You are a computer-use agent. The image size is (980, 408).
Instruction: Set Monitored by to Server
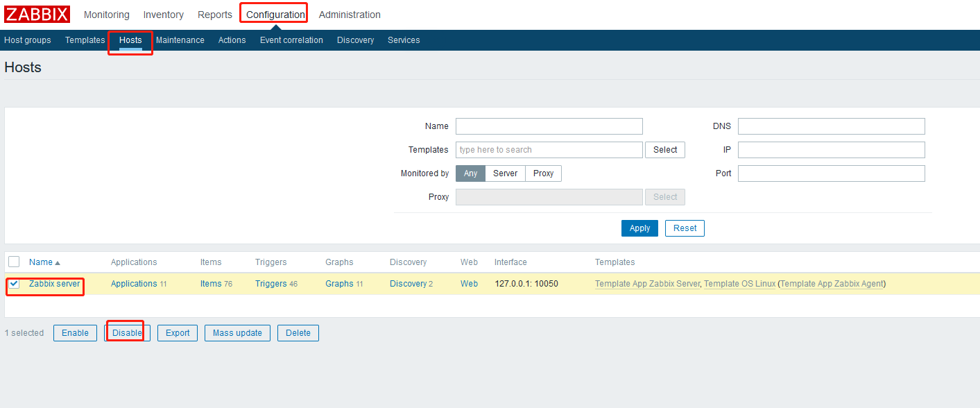click(x=506, y=173)
